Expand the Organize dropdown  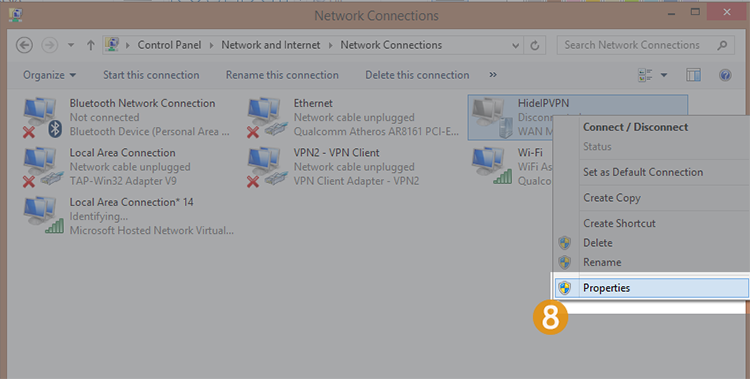point(50,75)
